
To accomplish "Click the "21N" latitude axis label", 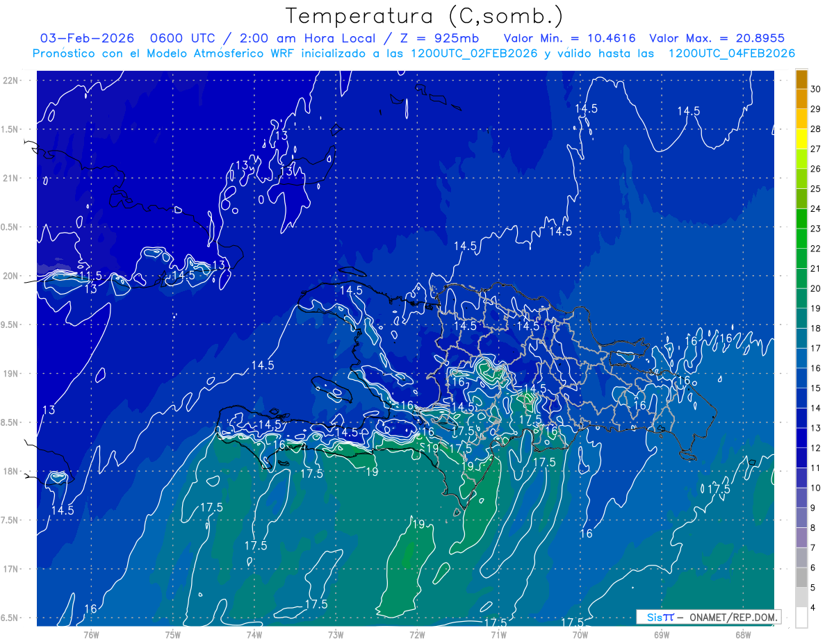I will click(9, 178).
